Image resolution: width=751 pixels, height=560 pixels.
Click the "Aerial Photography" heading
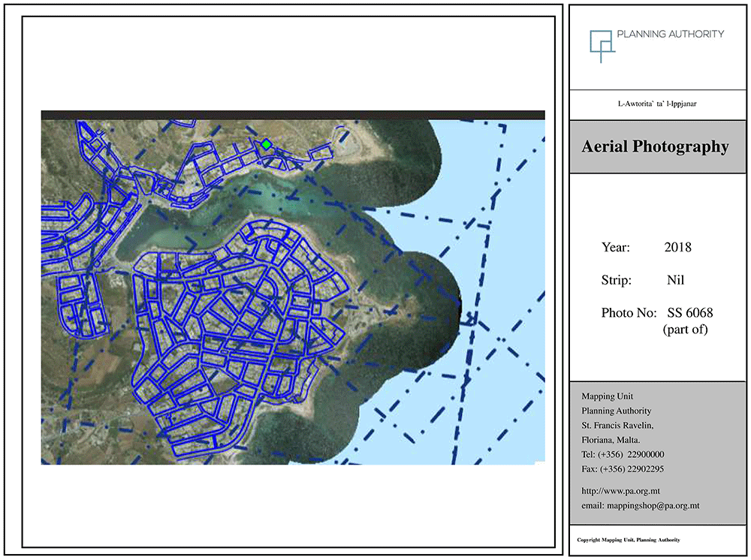pos(655,146)
